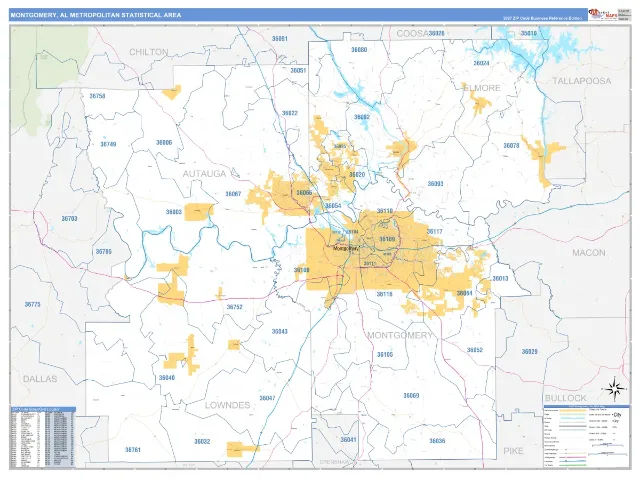
Task: Click the LOWNDES county label
Action: (x=227, y=405)
